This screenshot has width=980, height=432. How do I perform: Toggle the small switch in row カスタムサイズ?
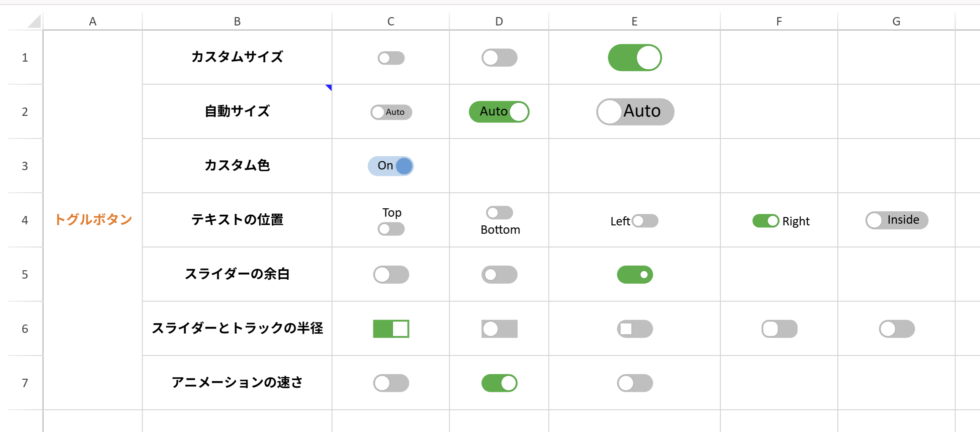(x=391, y=58)
